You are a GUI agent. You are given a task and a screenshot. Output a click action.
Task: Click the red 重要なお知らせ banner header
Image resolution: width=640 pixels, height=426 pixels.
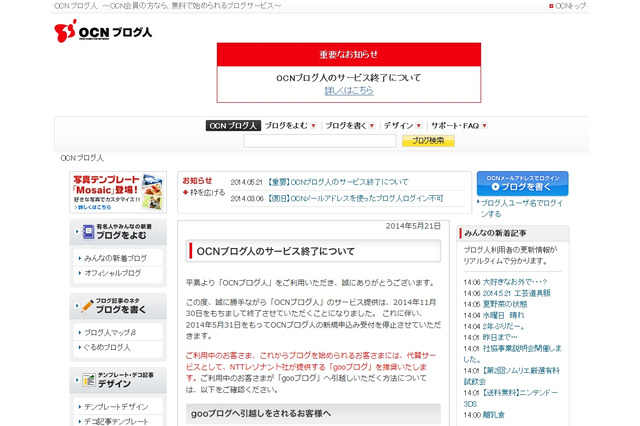[x=349, y=54]
